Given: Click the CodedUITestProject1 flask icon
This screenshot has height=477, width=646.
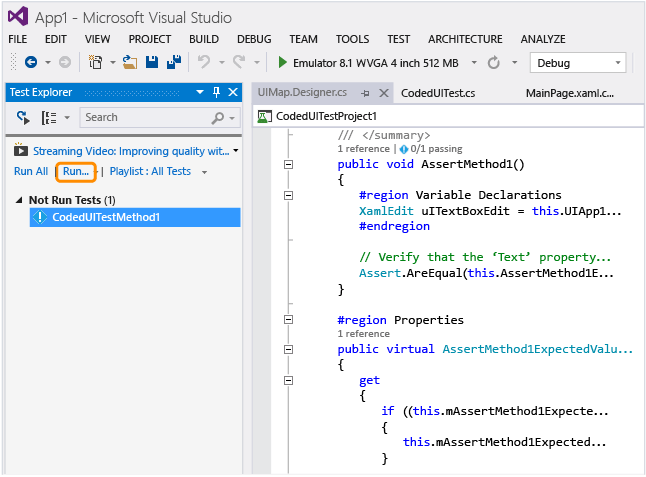Looking at the screenshot, I should pos(264,117).
